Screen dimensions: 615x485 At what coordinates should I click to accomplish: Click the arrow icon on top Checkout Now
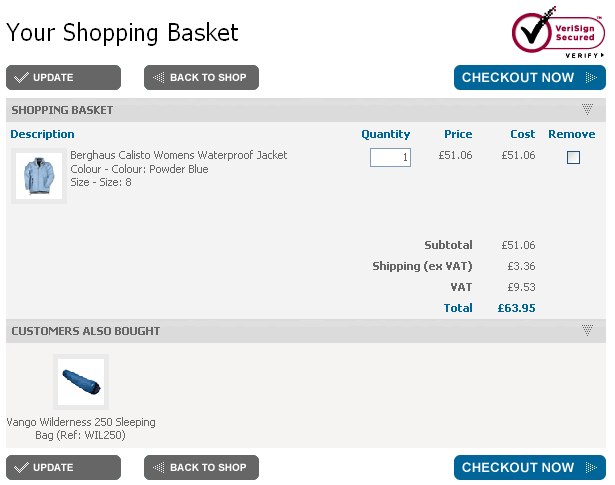pyautogui.click(x=591, y=78)
